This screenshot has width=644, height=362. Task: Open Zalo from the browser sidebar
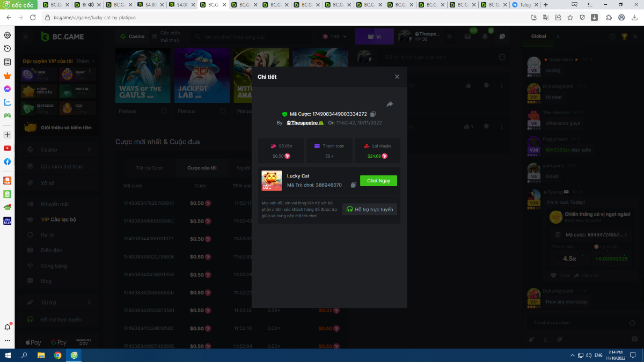8,102
